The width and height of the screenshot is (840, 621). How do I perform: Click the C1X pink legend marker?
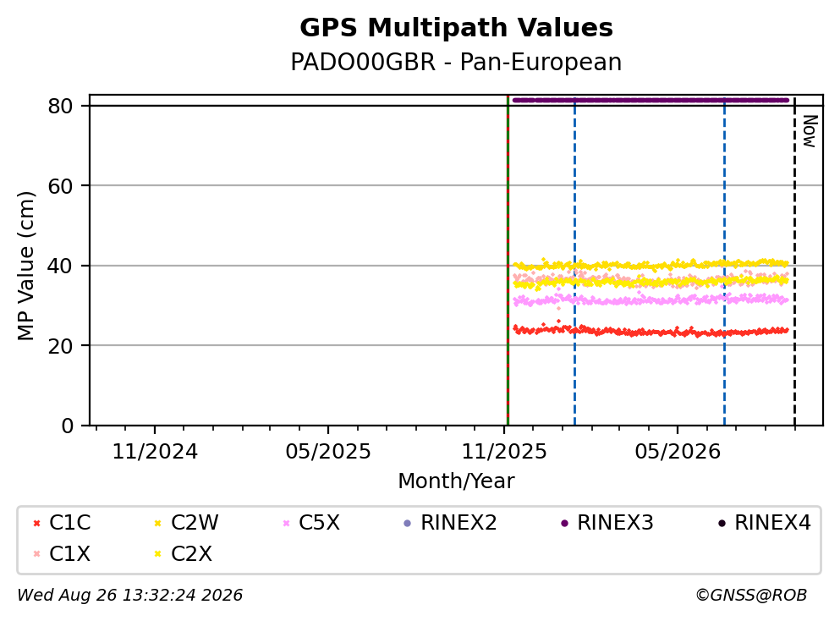click(x=36, y=553)
